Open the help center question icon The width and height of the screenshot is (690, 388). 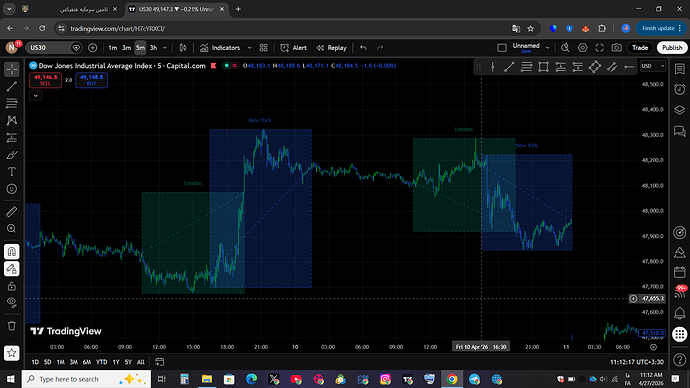[679, 361]
